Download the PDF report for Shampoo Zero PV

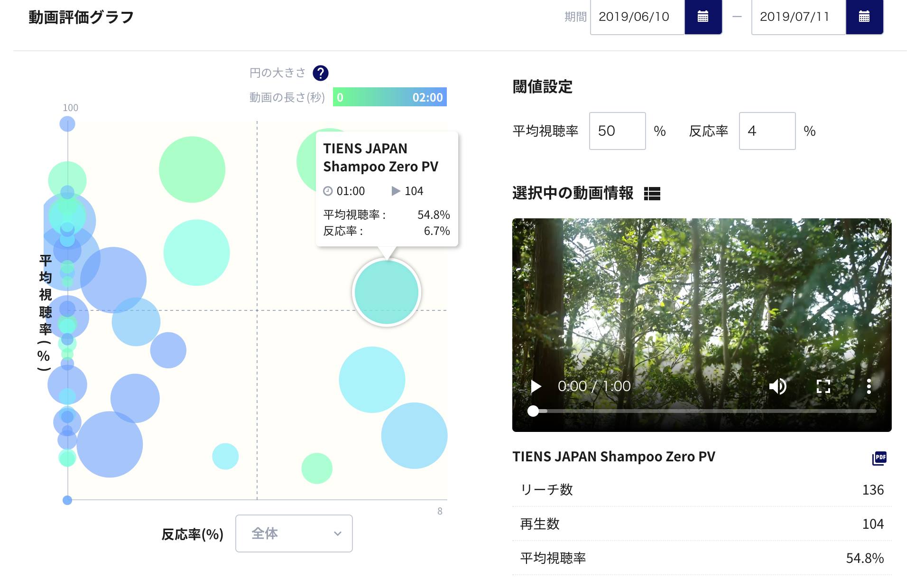[x=879, y=458]
